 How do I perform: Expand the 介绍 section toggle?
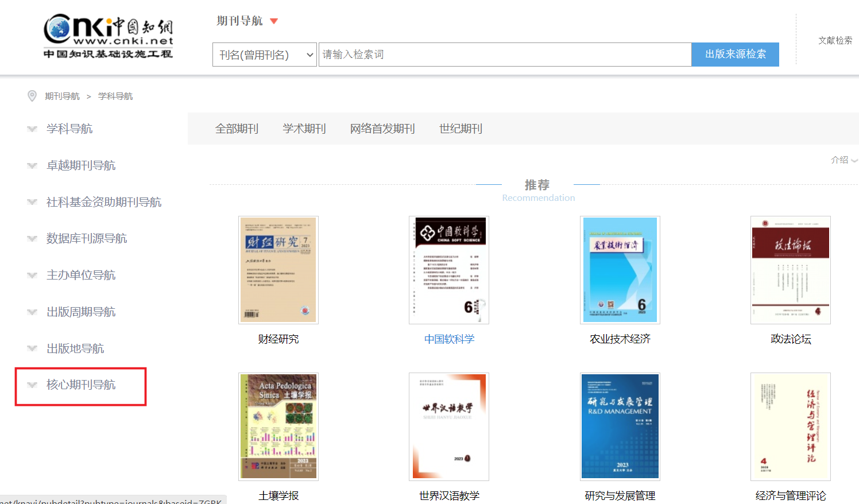pyautogui.click(x=844, y=160)
